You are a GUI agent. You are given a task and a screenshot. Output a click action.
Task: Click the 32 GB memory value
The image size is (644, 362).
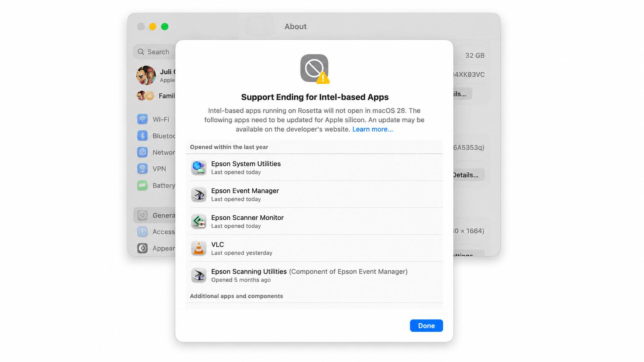tap(475, 55)
